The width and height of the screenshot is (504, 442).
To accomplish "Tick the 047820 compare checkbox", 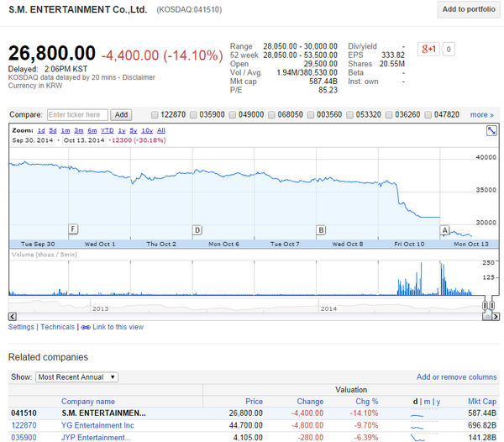I will pos(428,115).
